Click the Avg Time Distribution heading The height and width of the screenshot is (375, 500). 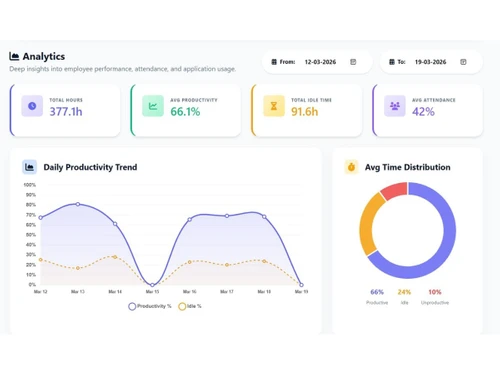408,167
